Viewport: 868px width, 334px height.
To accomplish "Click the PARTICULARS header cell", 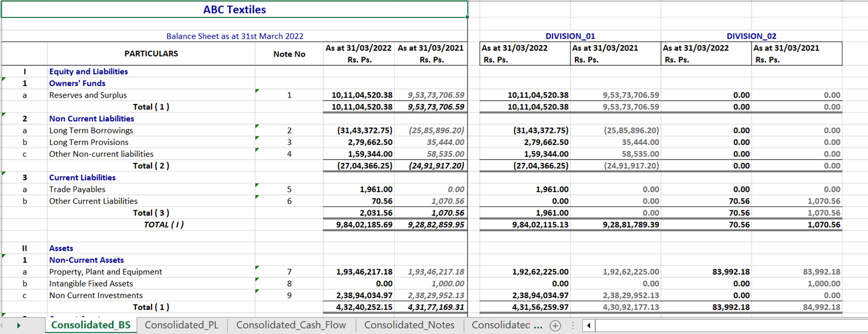I will tap(151, 53).
